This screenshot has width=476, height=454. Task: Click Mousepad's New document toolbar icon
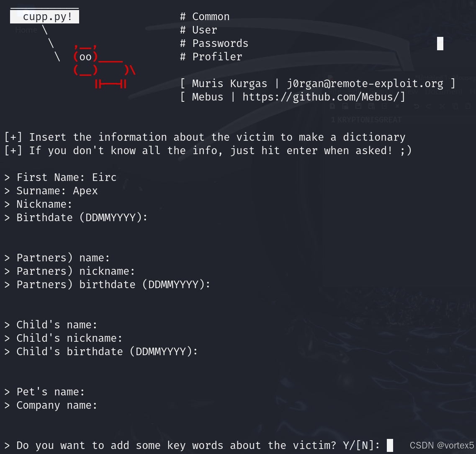(332, 106)
